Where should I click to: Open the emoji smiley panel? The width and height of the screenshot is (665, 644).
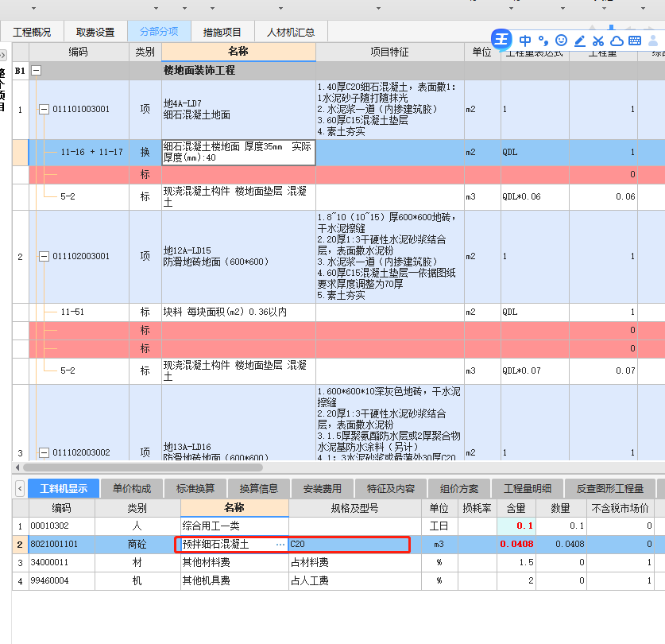561,41
